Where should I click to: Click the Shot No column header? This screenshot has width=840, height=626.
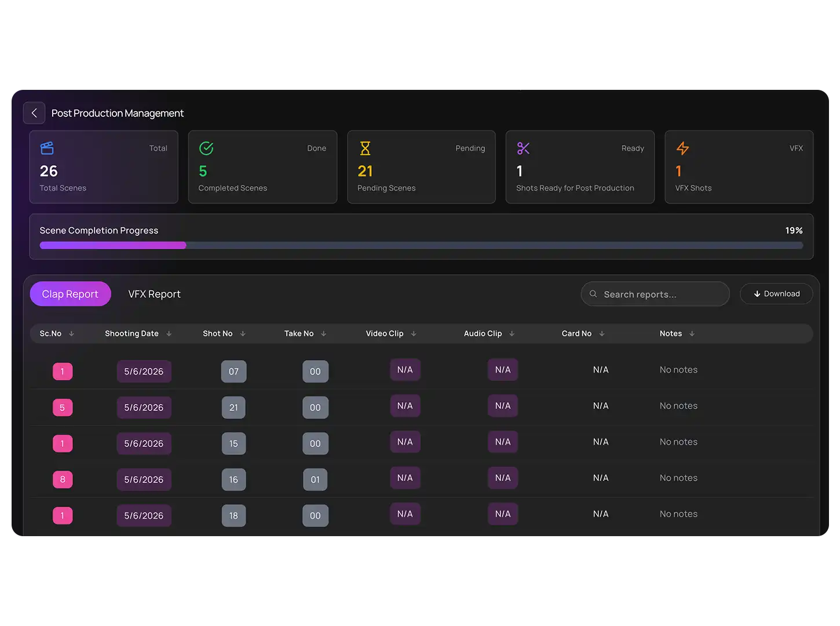tap(217, 333)
